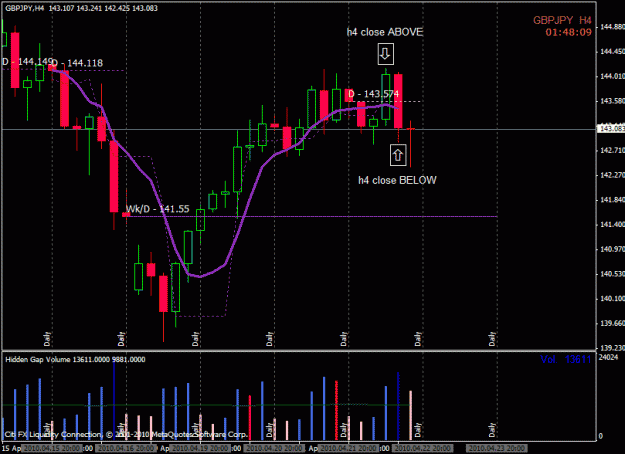Image resolution: width=625 pixels, height=454 pixels.
Task: Click the 01:48:09 candle countdown timer
Action: tap(568, 32)
